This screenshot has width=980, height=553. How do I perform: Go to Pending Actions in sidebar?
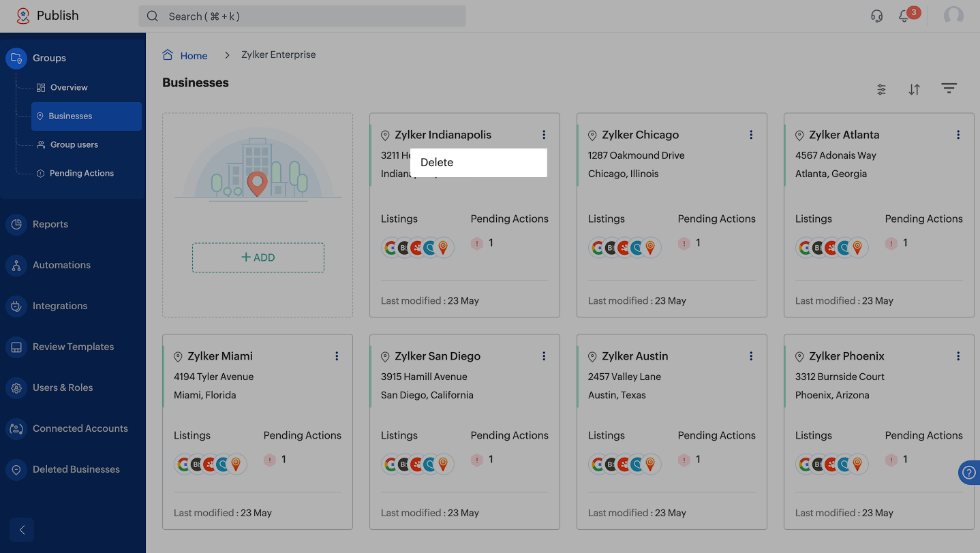[x=81, y=173]
